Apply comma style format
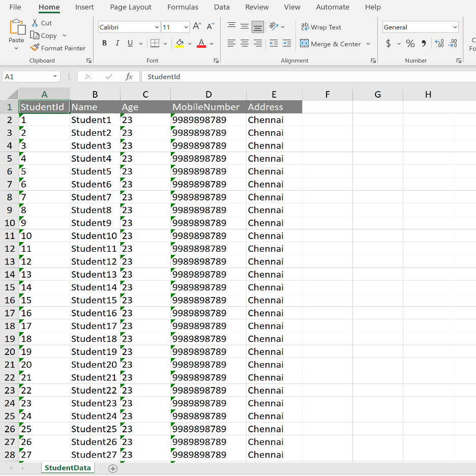 click(424, 43)
